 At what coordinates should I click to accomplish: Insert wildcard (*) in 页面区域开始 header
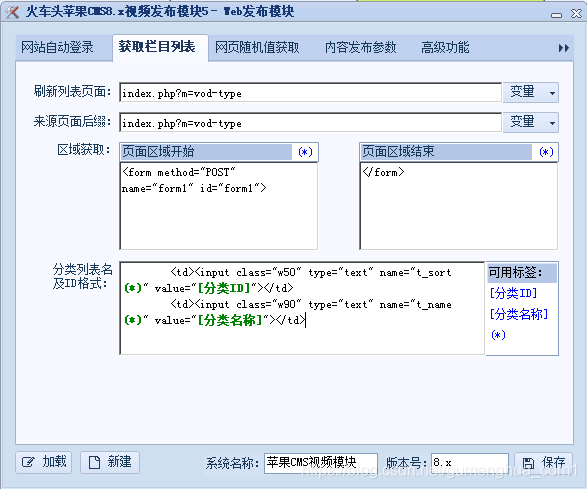(305, 152)
